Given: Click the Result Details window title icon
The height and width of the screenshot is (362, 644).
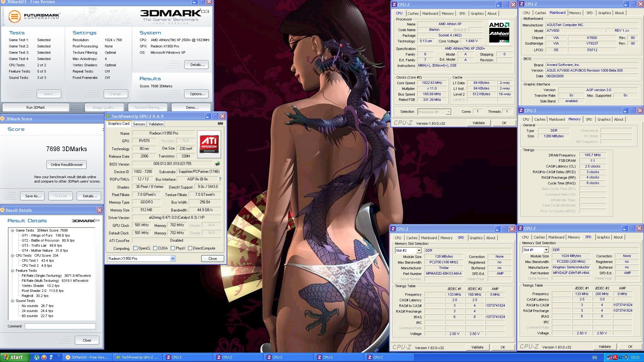Looking at the screenshot, I should pos(2,210).
